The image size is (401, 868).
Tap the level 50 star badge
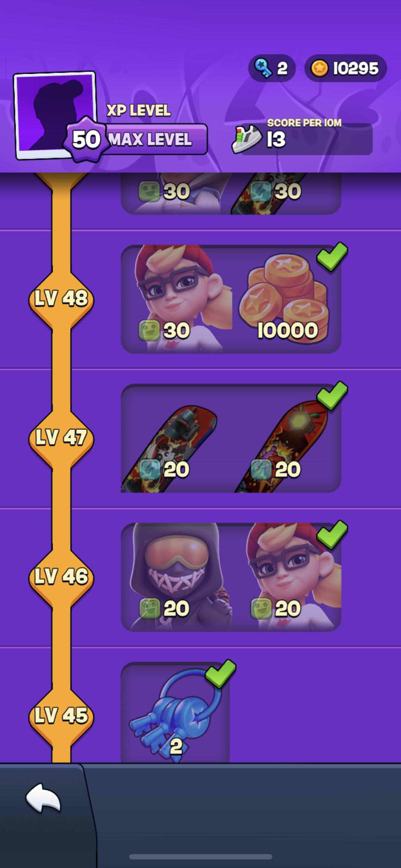click(x=86, y=139)
